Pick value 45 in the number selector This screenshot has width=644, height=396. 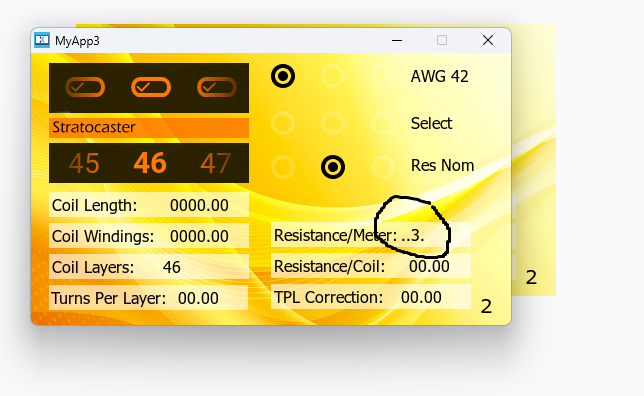pyautogui.click(x=84, y=163)
